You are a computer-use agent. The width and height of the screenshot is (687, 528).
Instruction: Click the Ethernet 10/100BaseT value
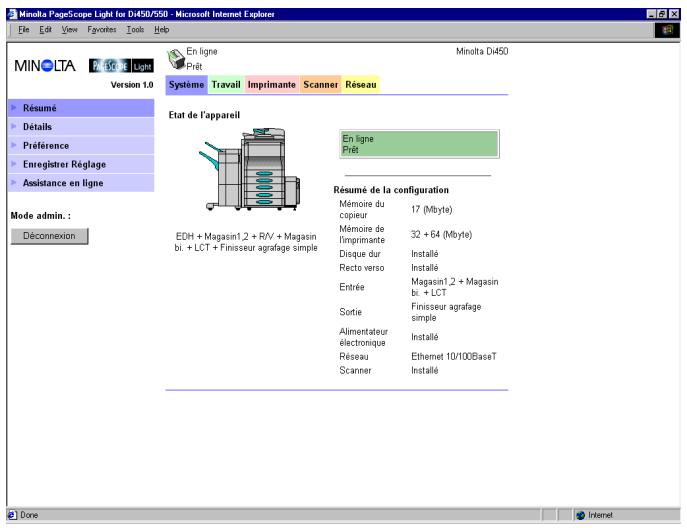tap(454, 357)
